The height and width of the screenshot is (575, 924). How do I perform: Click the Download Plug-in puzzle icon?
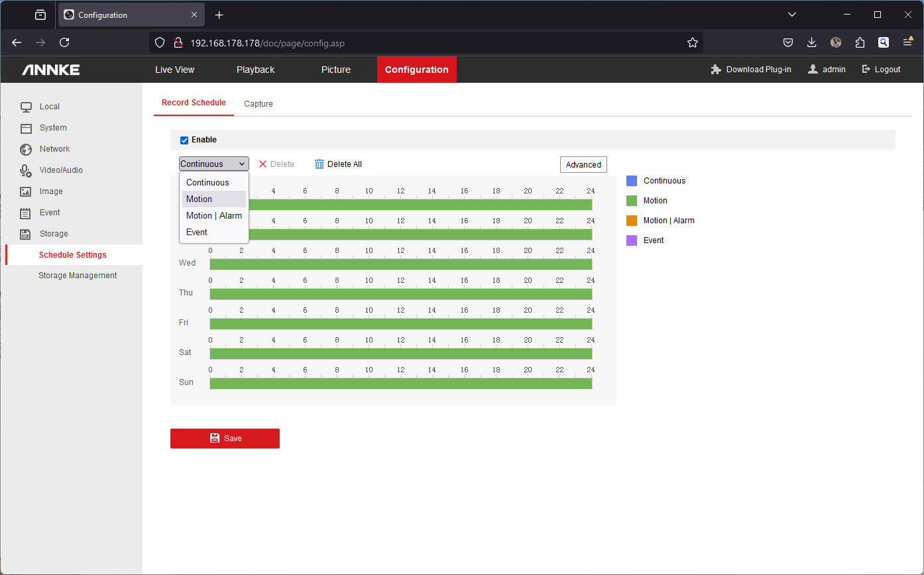tap(716, 70)
